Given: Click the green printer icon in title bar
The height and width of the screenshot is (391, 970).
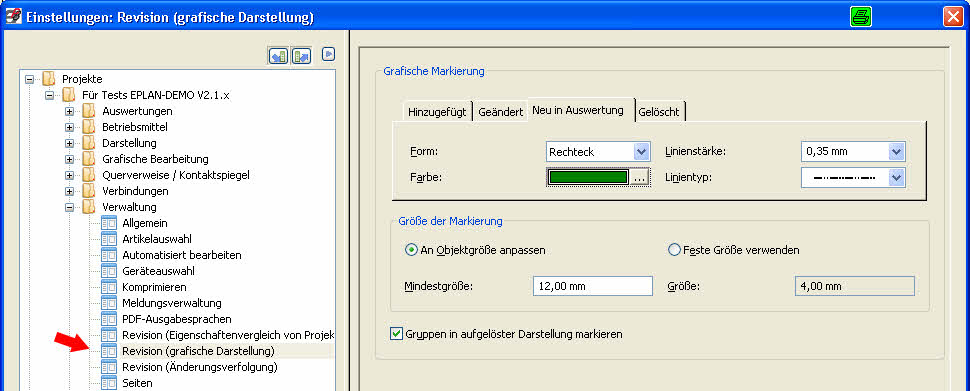Looking at the screenshot, I should pyautogui.click(x=860, y=17).
